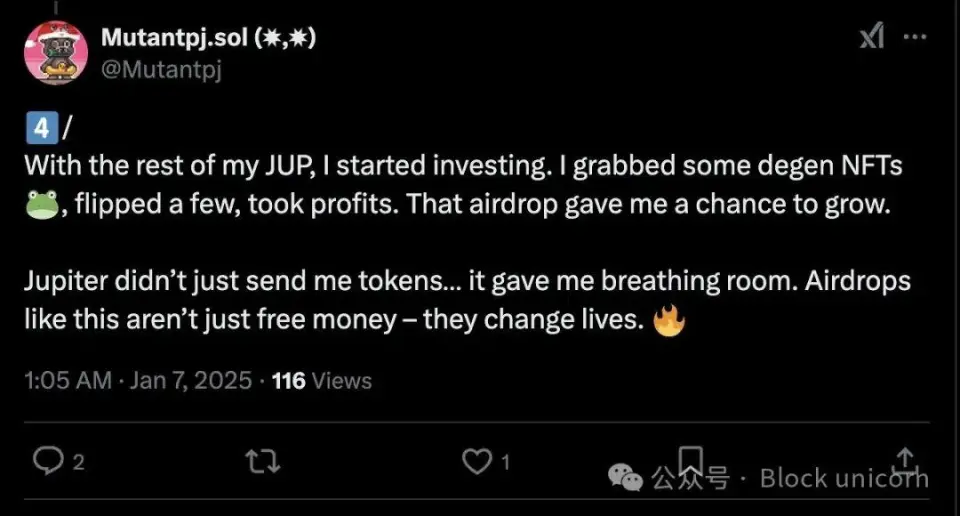The image size is (960, 516).
Task: Like the post with the heart icon
Action: (x=475, y=460)
